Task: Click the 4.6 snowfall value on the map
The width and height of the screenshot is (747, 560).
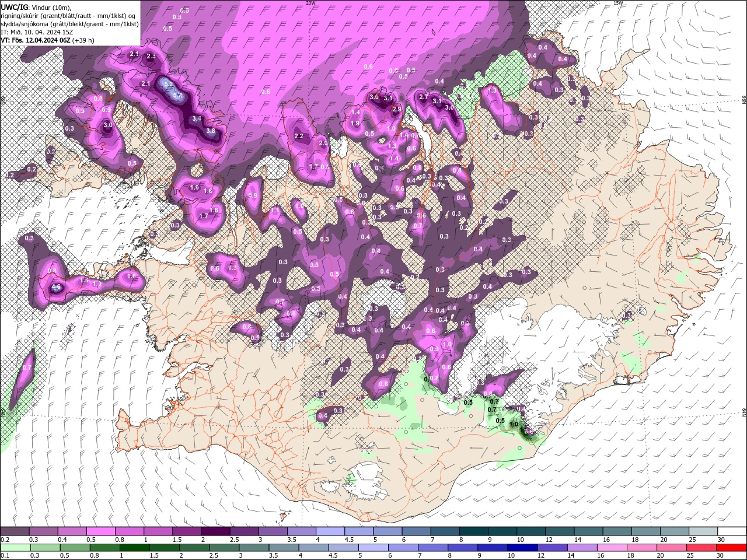Action: 57,288
